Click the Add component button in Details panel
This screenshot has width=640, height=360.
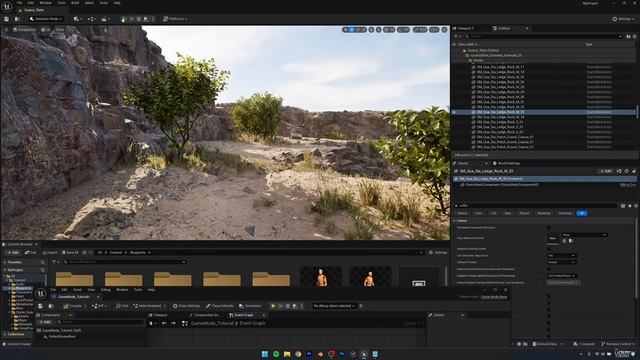coord(605,171)
